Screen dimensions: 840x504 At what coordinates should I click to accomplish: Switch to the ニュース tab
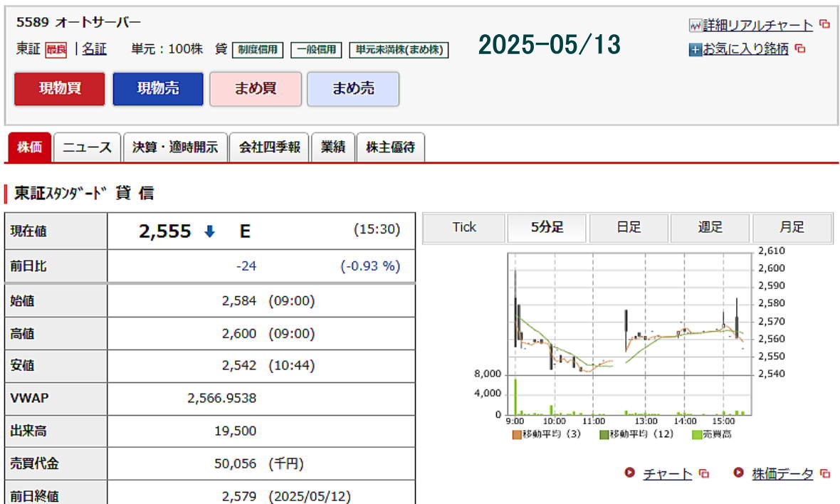(87, 147)
